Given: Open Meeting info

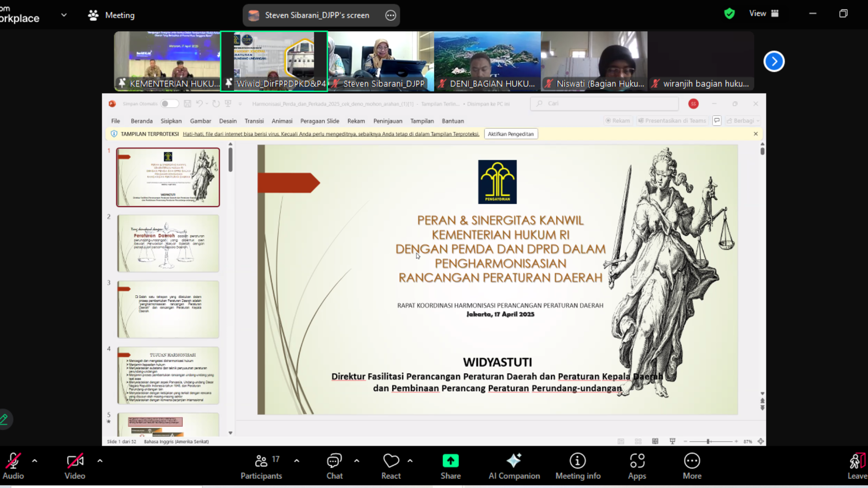Looking at the screenshot, I should pos(578,466).
